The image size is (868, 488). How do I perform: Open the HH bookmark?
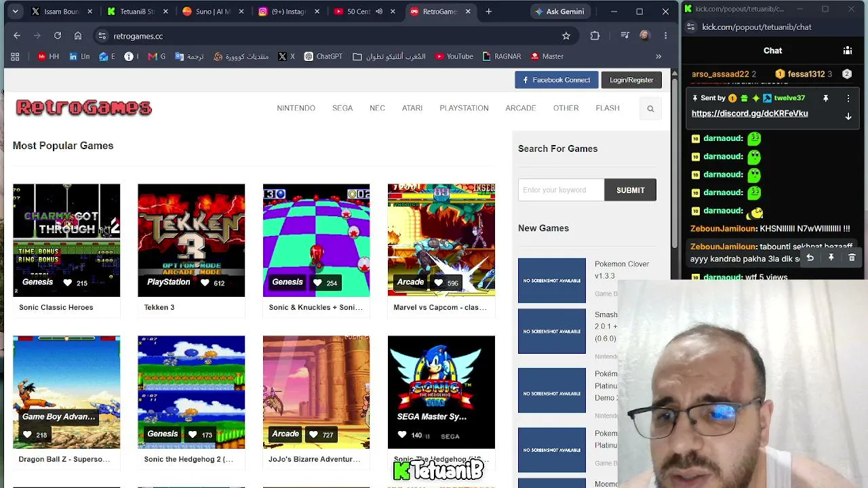pyautogui.click(x=47, y=56)
